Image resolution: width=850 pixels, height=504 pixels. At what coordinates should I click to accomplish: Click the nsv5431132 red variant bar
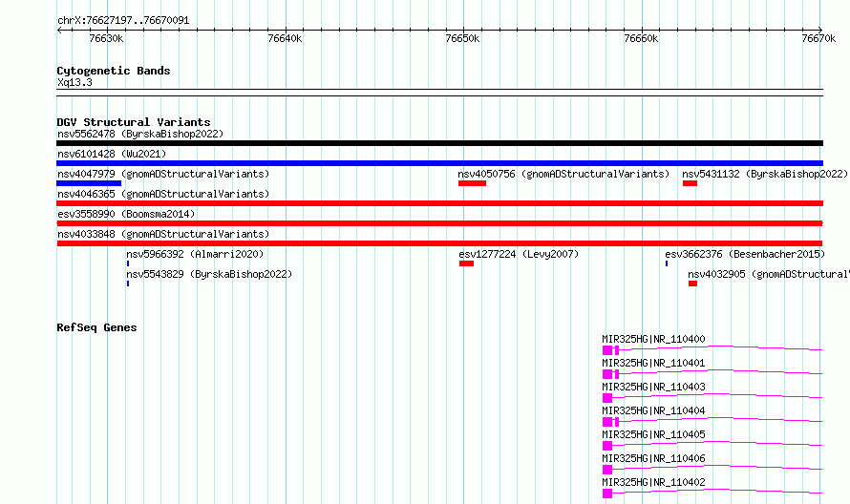click(x=690, y=183)
